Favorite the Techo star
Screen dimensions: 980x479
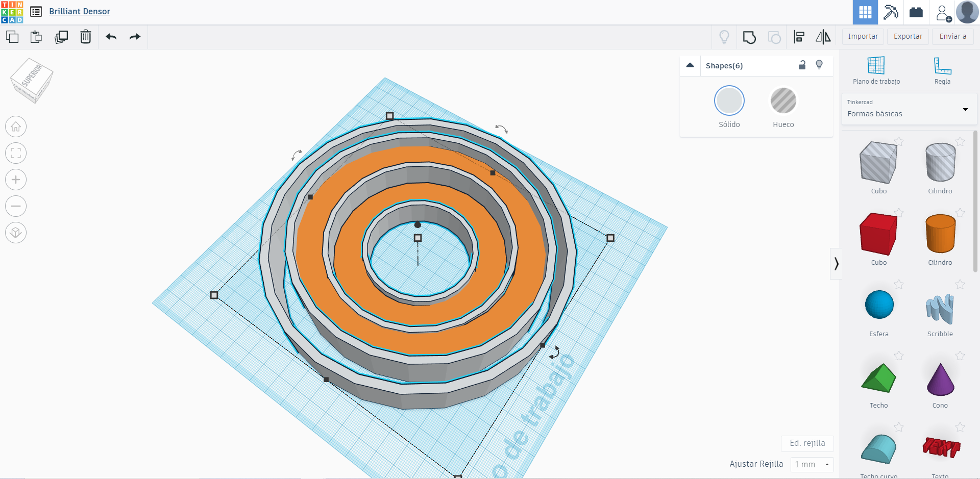(899, 356)
